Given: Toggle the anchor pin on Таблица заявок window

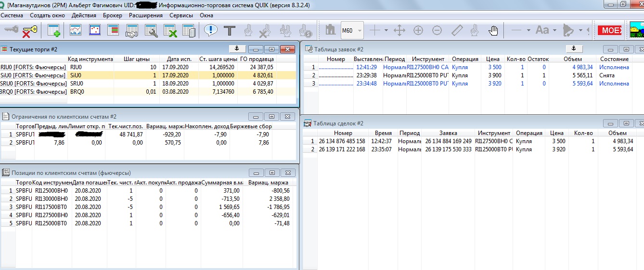Looking at the screenshot, I should [x=573, y=49].
